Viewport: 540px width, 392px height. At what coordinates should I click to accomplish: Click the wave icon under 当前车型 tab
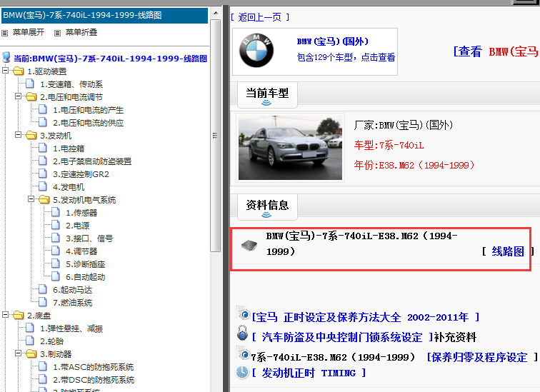tap(266, 103)
